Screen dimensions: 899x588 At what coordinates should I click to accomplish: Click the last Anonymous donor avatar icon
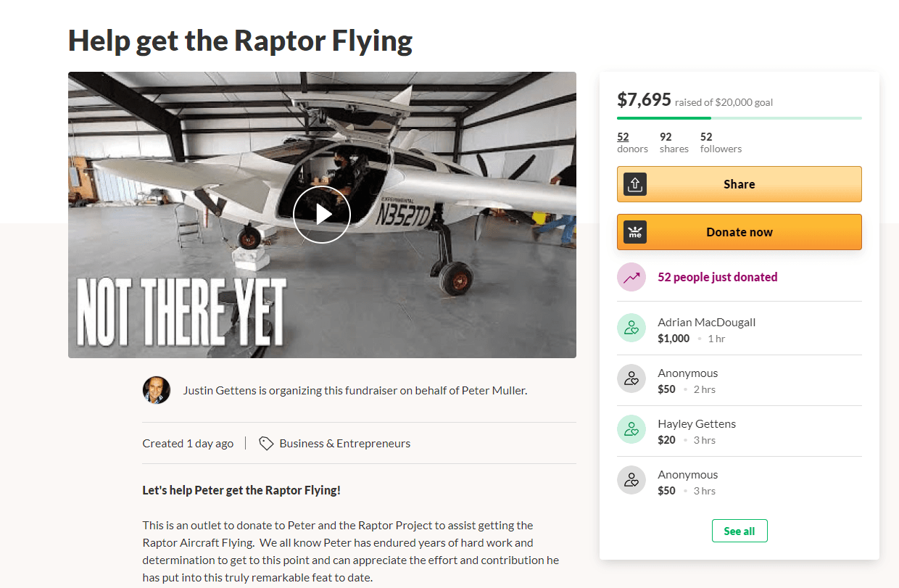coord(631,480)
